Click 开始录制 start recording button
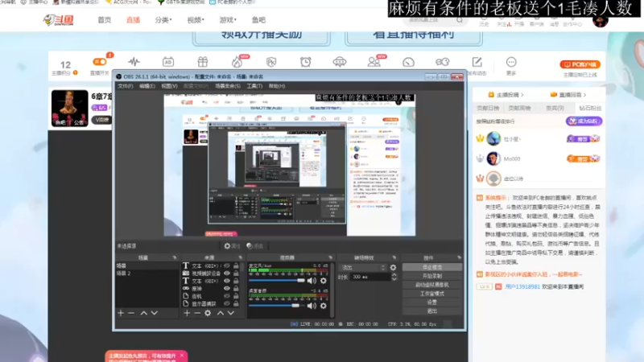 point(432,276)
